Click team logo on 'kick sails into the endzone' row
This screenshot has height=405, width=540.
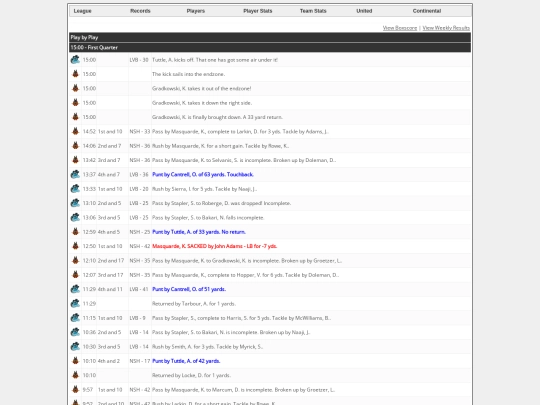(x=75, y=74)
